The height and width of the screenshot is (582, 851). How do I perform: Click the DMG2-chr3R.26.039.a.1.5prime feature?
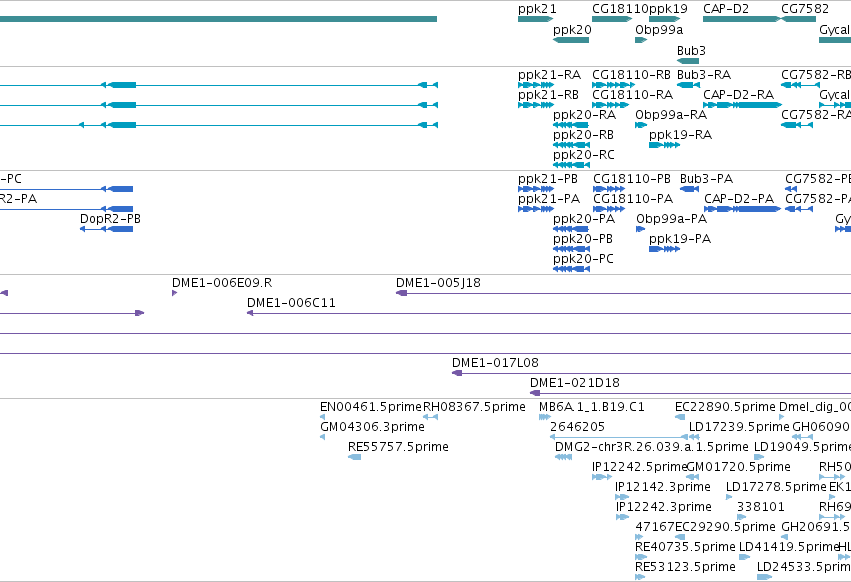pos(563,457)
